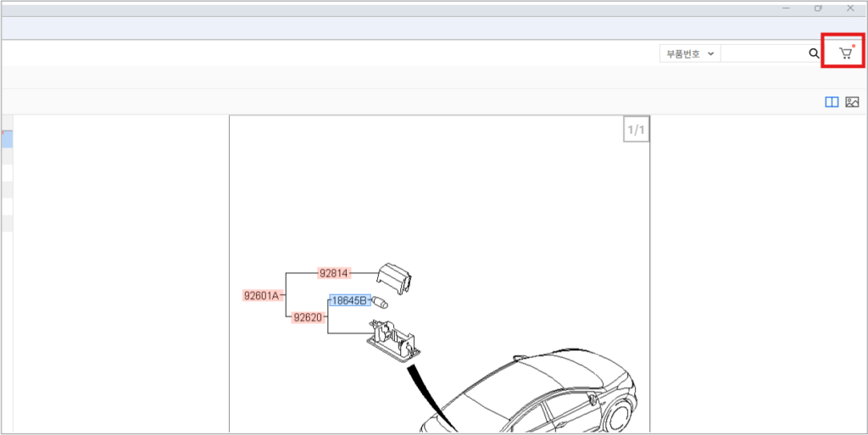This screenshot has width=868, height=435.
Task: Click the small bulb part drawing
Action: coord(381,300)
